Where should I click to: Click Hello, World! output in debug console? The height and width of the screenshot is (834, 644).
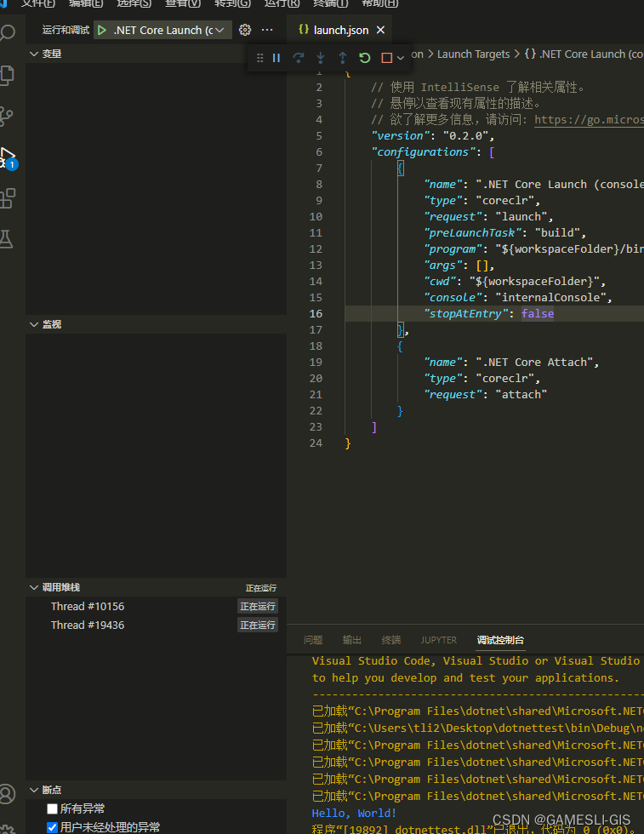click(354, 814)
